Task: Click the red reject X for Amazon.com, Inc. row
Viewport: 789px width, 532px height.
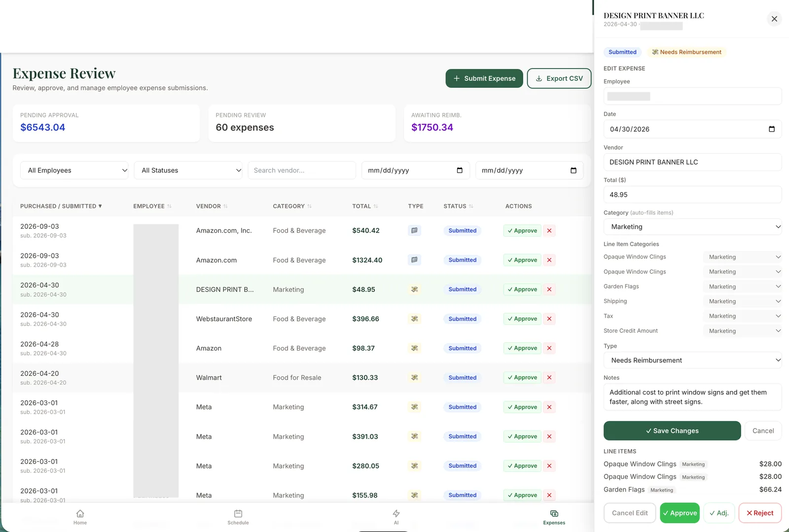Action: [549, 231]
